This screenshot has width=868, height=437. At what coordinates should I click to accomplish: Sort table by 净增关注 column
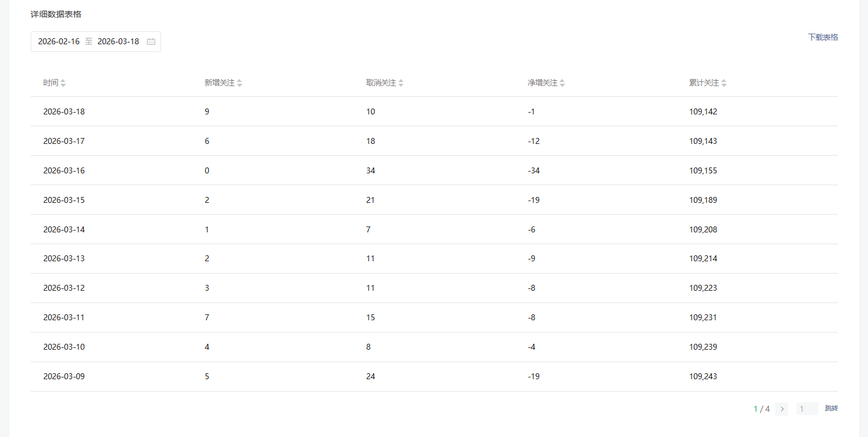coord(562,83)
